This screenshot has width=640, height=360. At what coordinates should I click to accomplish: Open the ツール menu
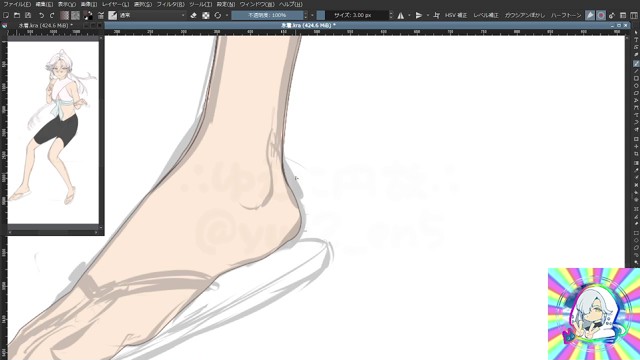(200, 4)
